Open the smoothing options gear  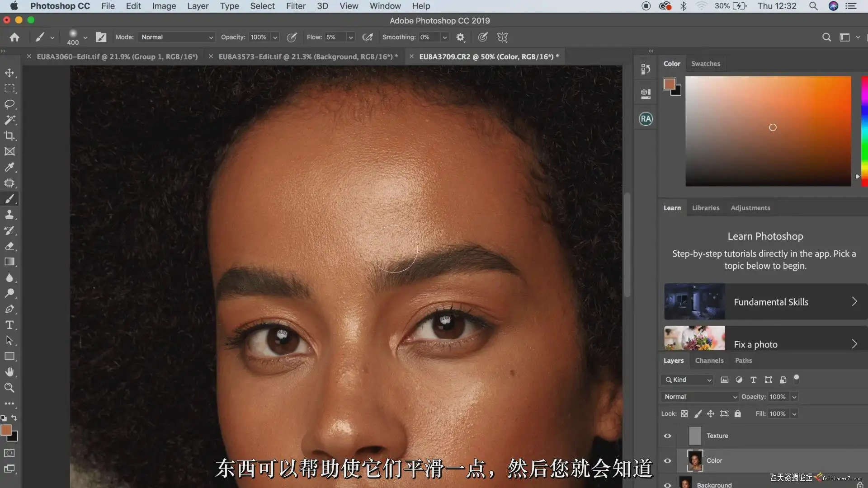point(460,38)
